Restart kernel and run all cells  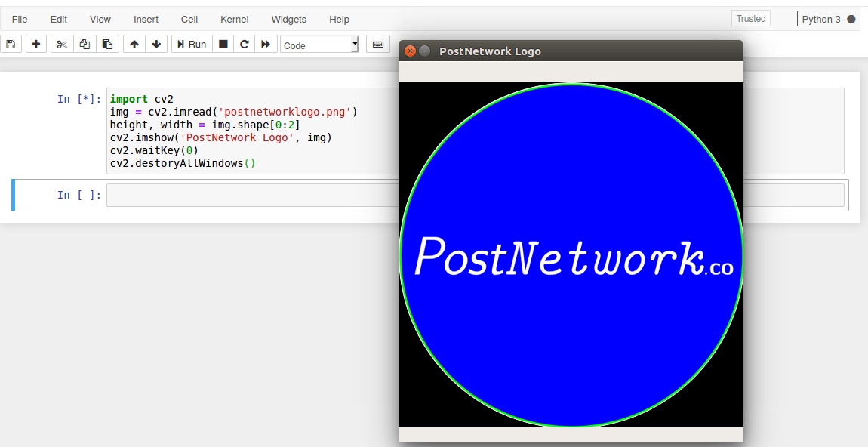266,43
